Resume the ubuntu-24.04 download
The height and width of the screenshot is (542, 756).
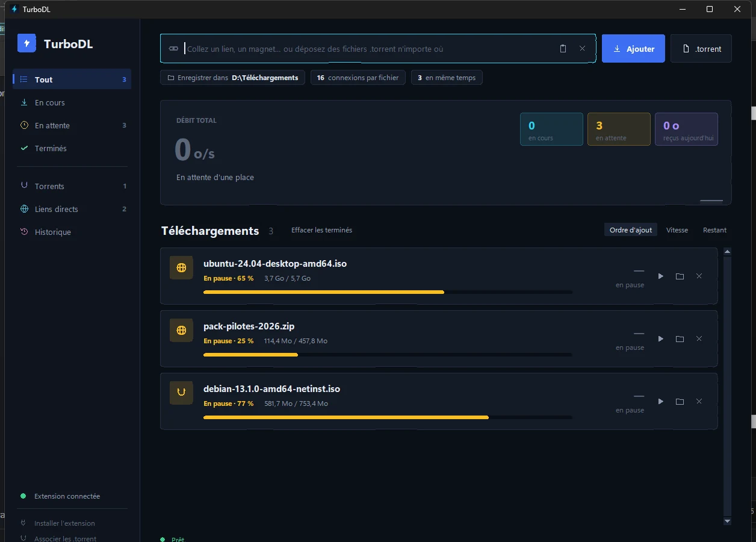click(661, 276)
